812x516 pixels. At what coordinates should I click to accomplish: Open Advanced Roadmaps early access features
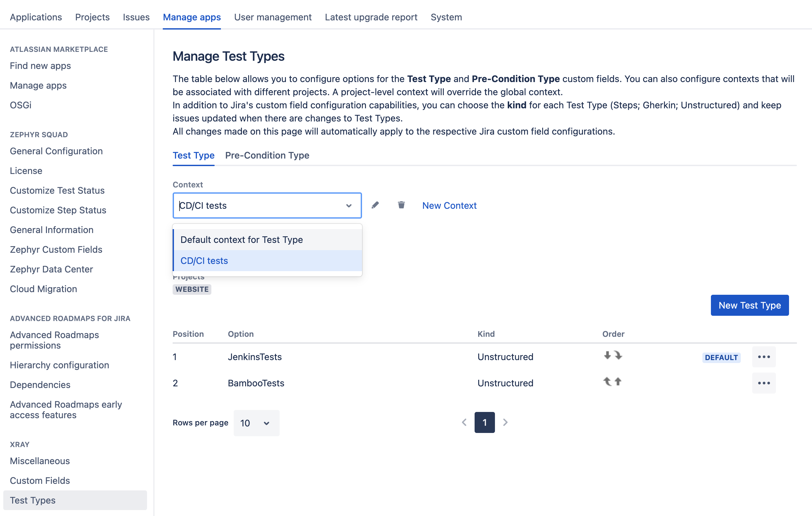coord(66,410)
